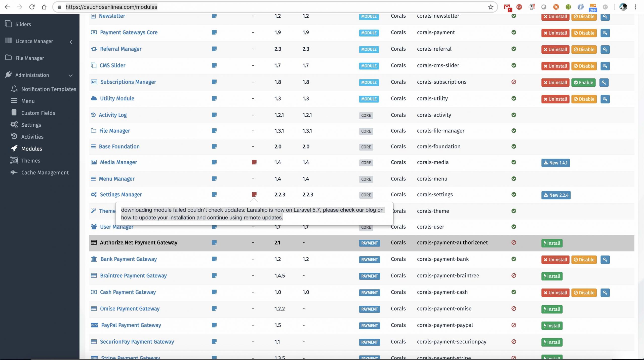Enable Subscriptions Manager module
Screen dimensions: 644x360
coord(583,83)
